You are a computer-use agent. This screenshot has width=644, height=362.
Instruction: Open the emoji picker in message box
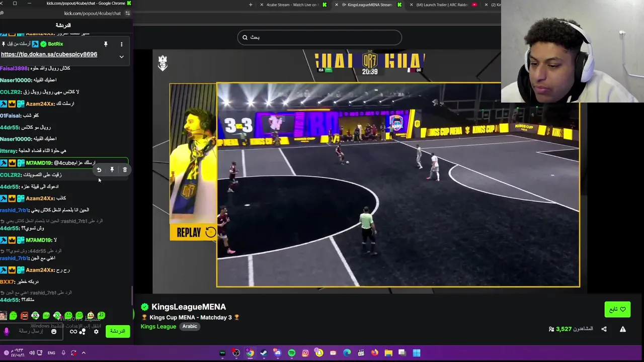pos(54,331)
